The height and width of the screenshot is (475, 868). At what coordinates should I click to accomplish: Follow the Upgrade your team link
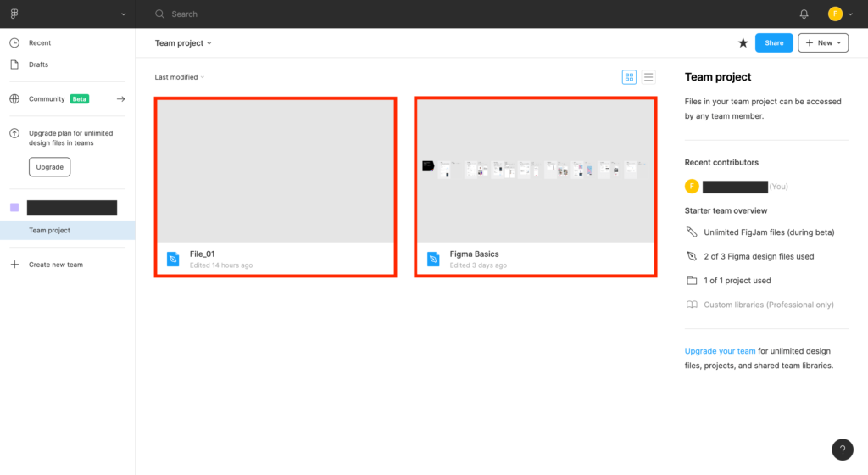720,351
